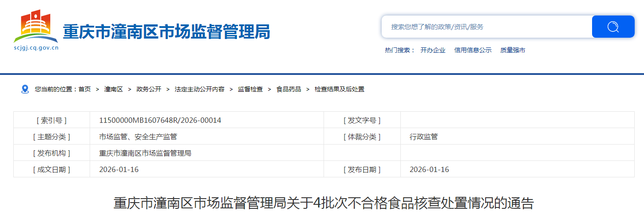Screen dimensions: 644x219
Task: Go to 首页 in the breadcrumb
Action: pyautogui.click(x=85, y=89)
